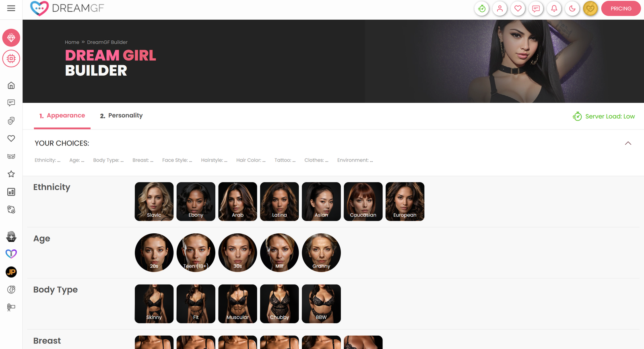
Task: Select the Appearance tab
Action: tap(62, 116)
